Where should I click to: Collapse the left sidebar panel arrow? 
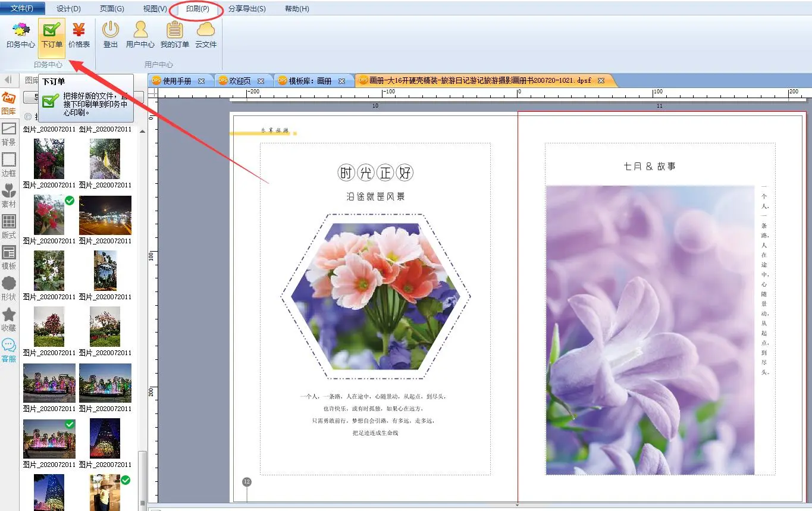(8, 80)
